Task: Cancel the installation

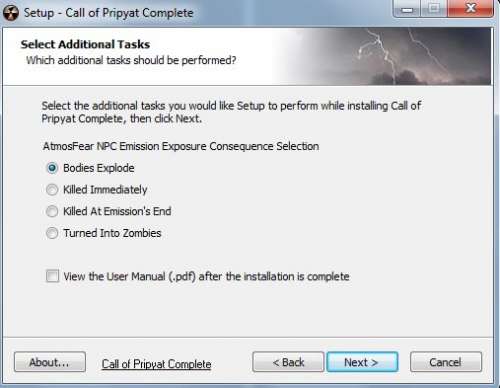Action: pyautogui.click(x=446, y=362)
